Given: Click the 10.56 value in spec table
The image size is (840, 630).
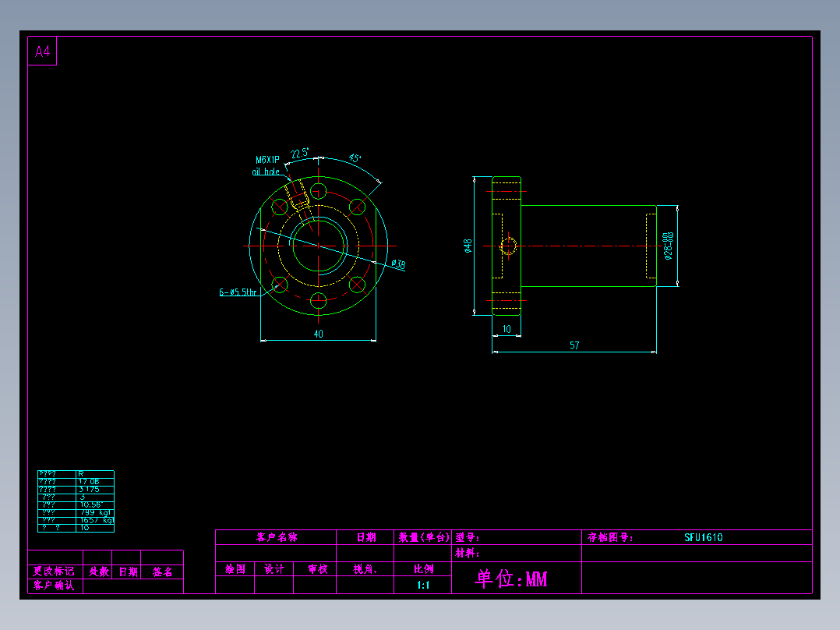Looking at the screenshot, I should tap(90, 505).
